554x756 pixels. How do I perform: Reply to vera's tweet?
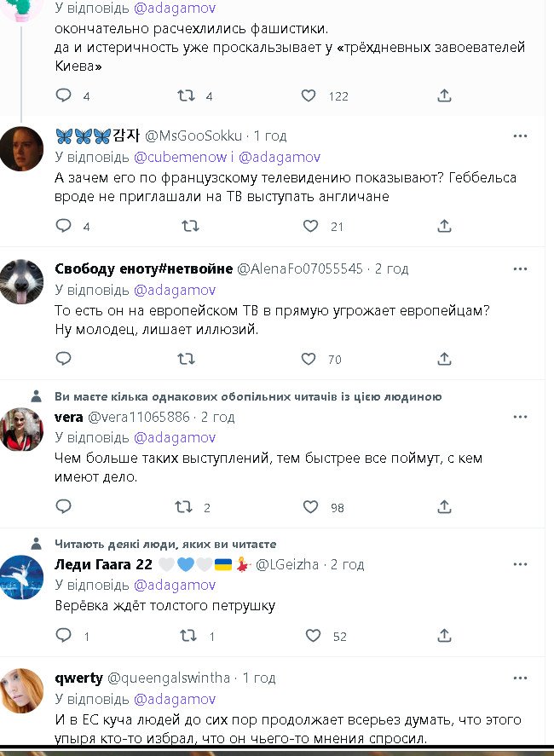[63, 507]
